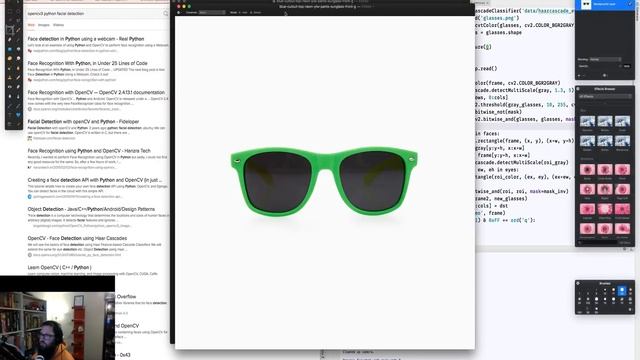Open the gear menu at Layers panel bottom
Image resolution: width=640 pixels, height=360 pixels.
click(604, 76)
